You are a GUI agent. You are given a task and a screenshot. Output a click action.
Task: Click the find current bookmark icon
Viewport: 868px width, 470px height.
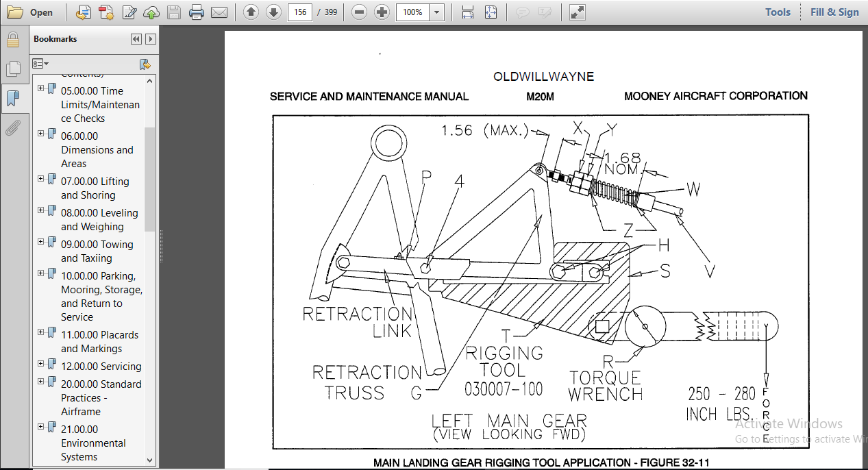point(145,64)
